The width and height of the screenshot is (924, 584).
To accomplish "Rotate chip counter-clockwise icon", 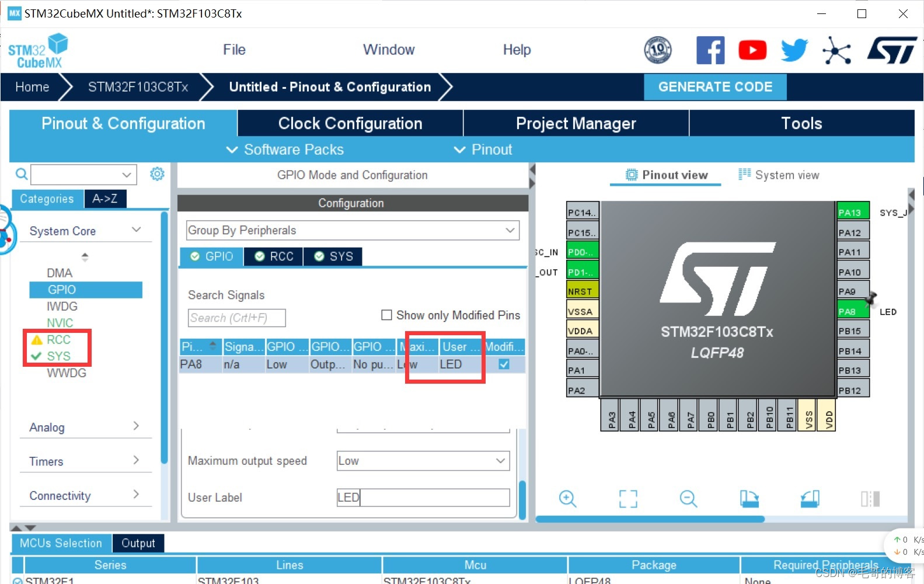I will (x=810, y=499).
